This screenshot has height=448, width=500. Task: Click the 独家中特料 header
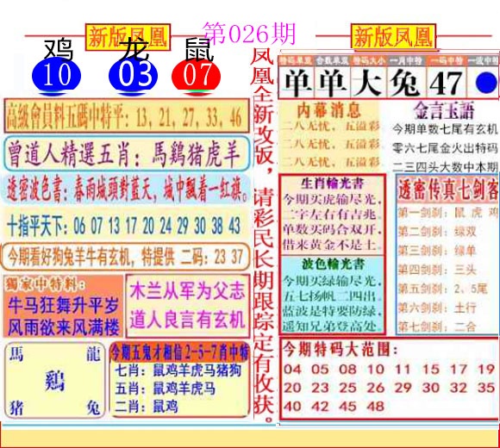pyautogui.click(x=45, y=284)
